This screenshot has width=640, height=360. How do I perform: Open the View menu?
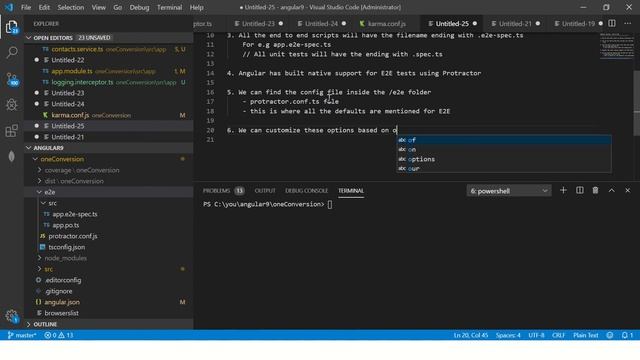click(98, 7)
